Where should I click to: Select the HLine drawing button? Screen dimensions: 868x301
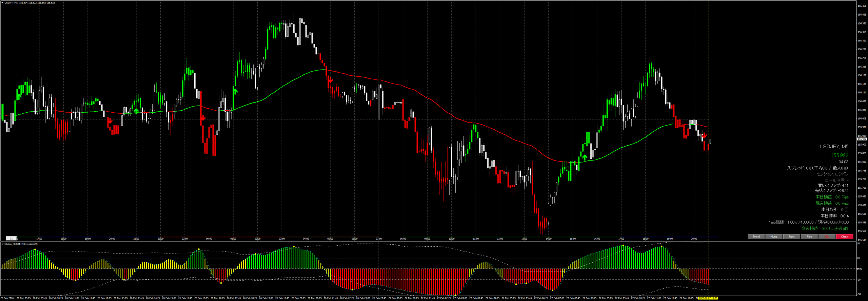coord(774,237)
